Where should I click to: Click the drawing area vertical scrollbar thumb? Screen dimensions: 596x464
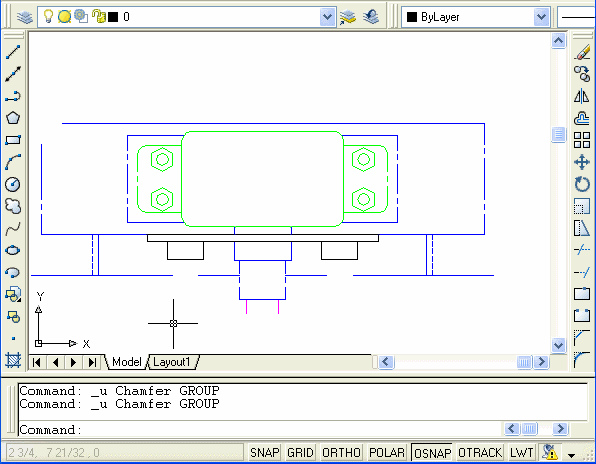(558, 135)
